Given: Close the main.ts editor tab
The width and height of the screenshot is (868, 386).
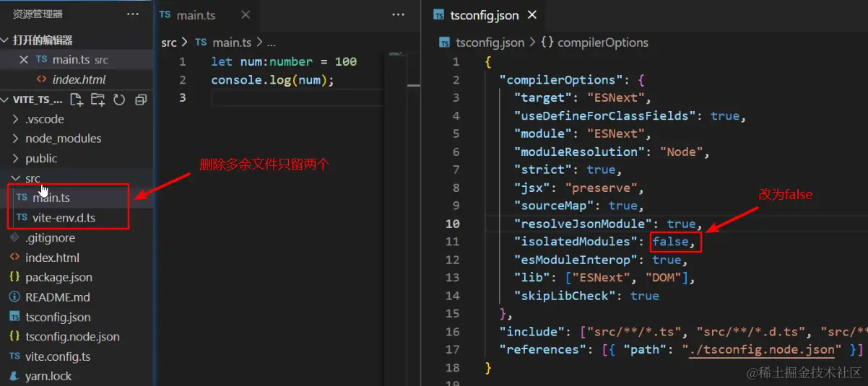Looking at the screenshot, I should click(246, 14).
